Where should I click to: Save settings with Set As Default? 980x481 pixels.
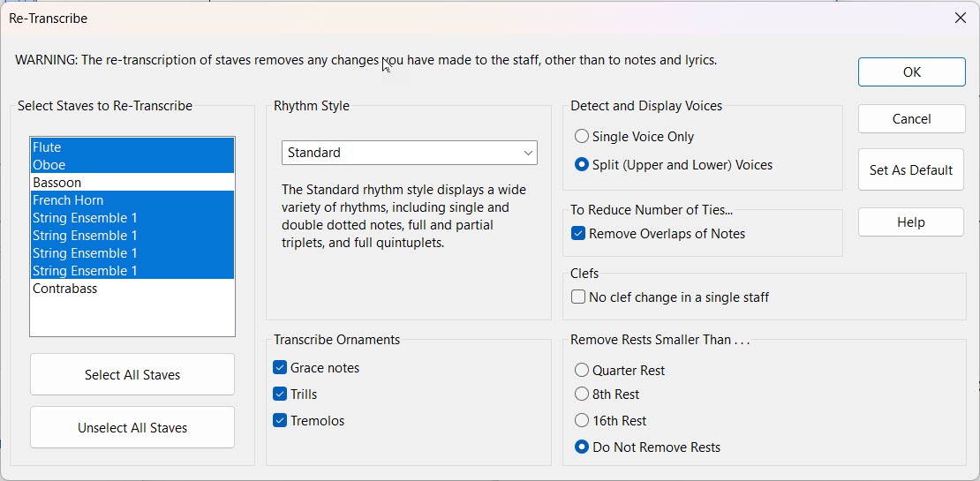(911, 170)
